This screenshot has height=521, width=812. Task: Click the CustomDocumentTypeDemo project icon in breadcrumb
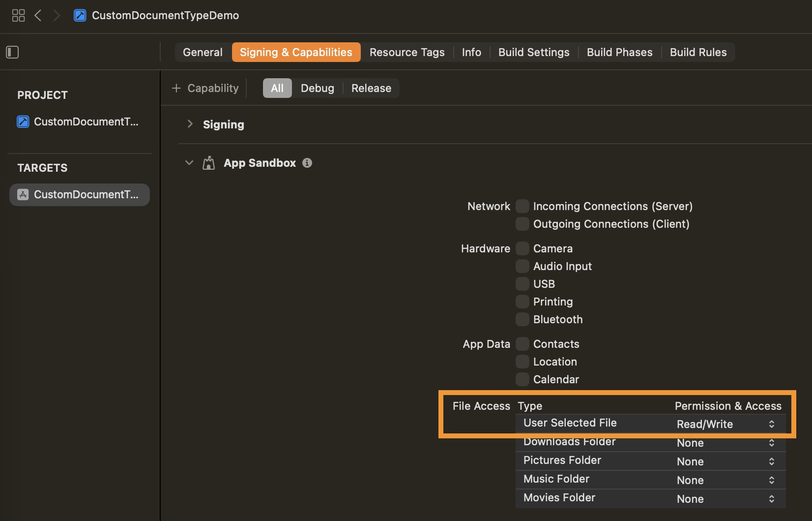point(80,15)
